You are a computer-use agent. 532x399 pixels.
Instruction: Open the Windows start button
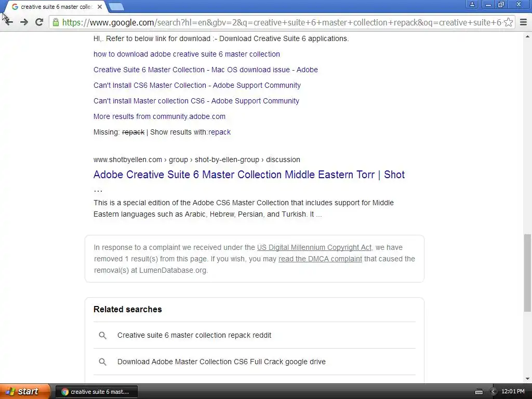[x=24, y=392]
